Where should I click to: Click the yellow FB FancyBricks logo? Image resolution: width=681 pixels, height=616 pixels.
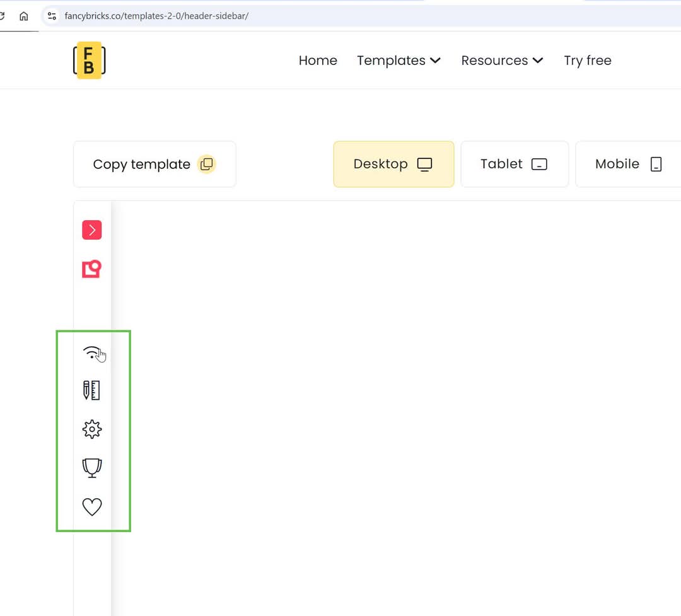click(x=89, y=61)
